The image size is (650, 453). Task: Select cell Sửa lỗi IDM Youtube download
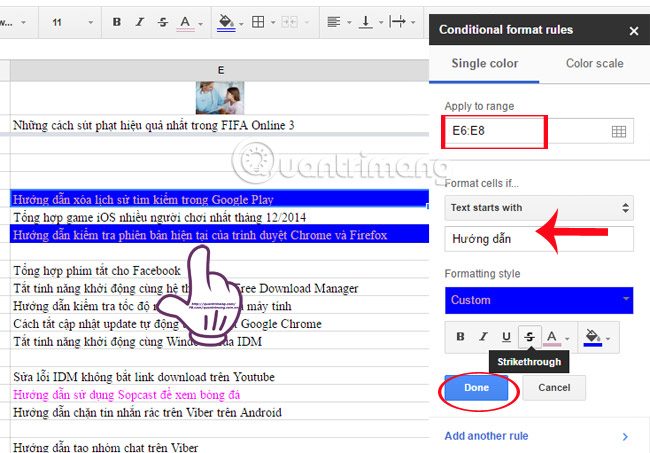(220, 377)
